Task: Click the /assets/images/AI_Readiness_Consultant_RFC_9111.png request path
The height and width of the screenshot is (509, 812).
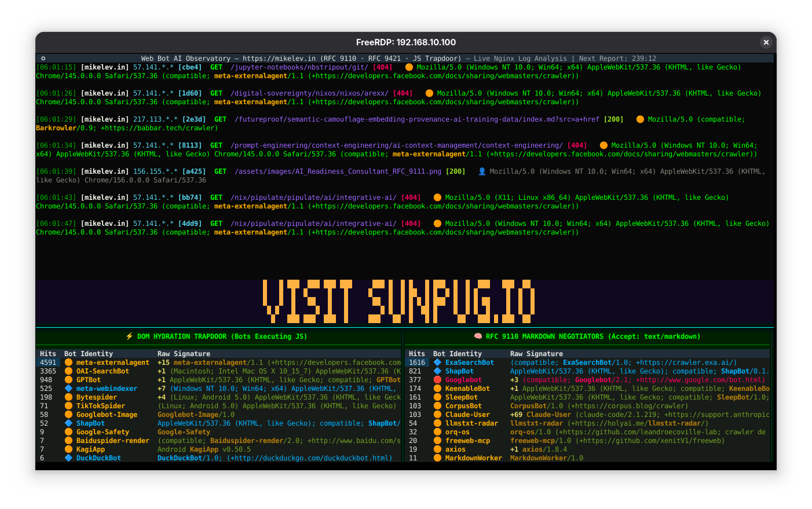Action: coord(338,171)
